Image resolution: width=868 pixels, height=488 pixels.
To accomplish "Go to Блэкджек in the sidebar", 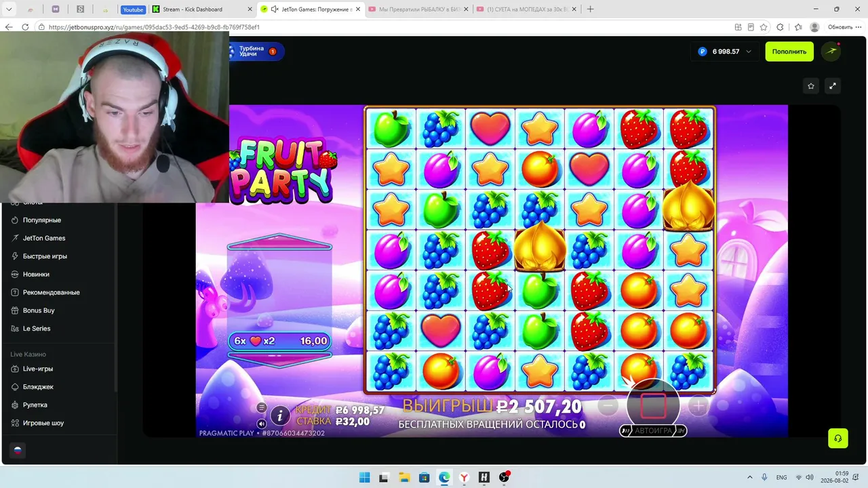I will click(38, 387).
